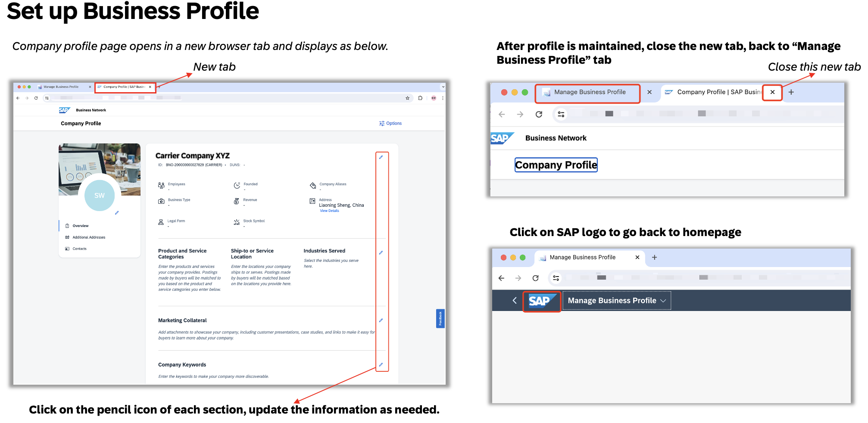Click the pencil next to the SW avatar

pos(117,213)
